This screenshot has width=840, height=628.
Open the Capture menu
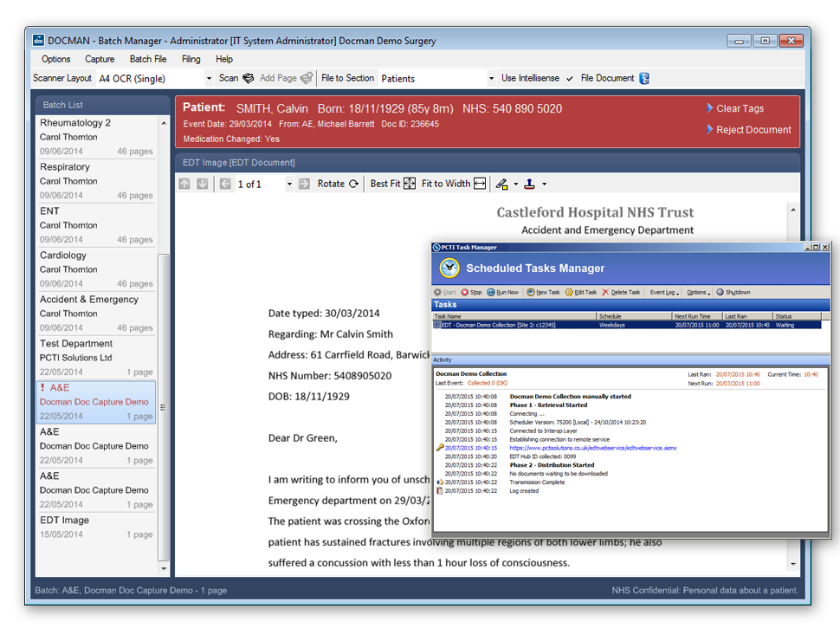coord(100,59)
